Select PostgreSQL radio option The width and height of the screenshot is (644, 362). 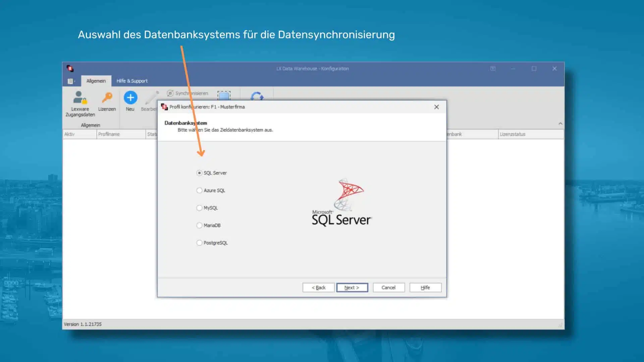[x=199, y=243]
